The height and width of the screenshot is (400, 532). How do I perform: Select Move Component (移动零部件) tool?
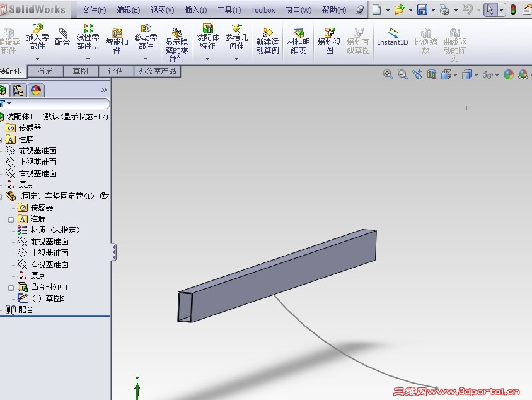[146, 37]
